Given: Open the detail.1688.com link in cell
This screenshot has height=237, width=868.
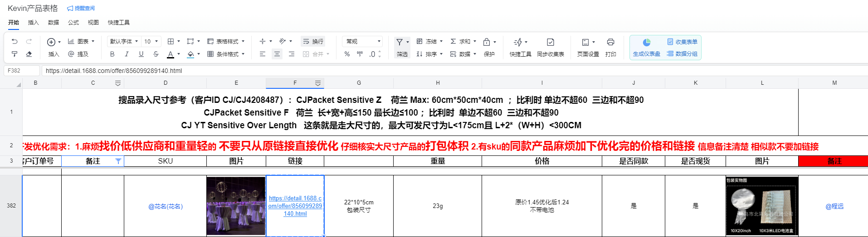Looking at the screenshot, I should 295,206.
